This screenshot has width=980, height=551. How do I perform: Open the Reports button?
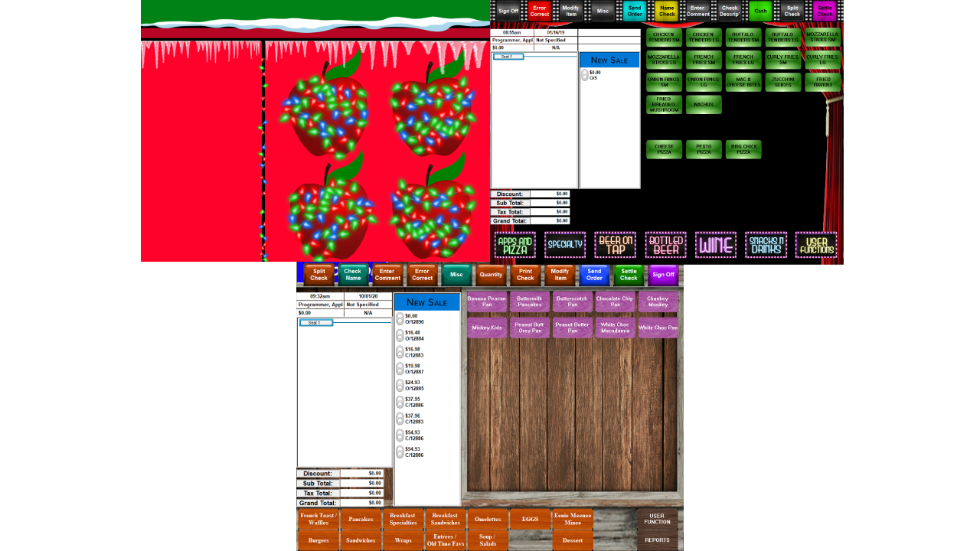(x=657, y=540)
